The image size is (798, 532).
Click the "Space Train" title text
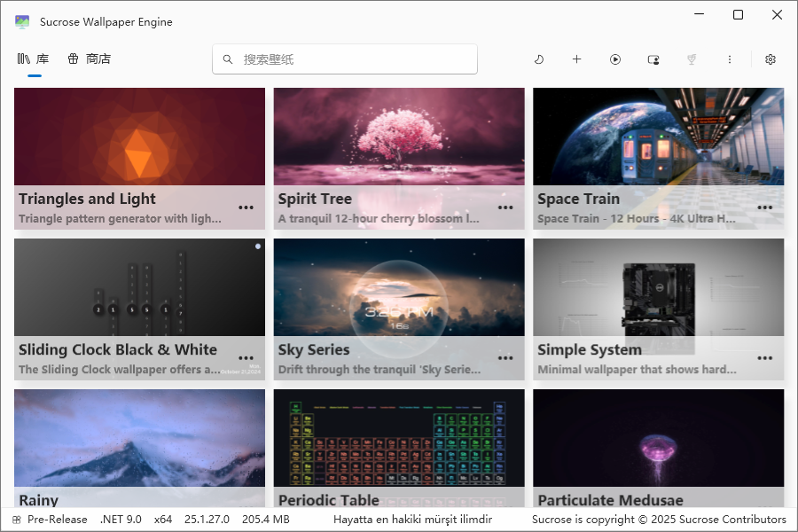[x=579, y=199]
